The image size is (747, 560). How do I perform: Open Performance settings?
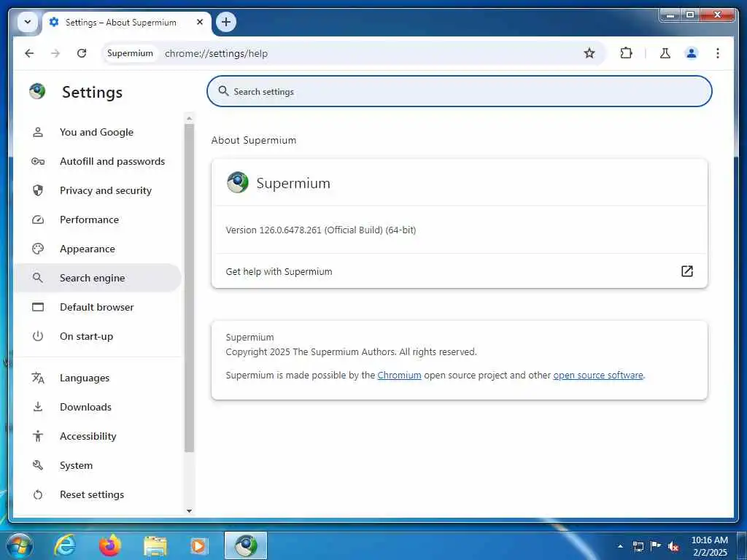pos(97,219)
